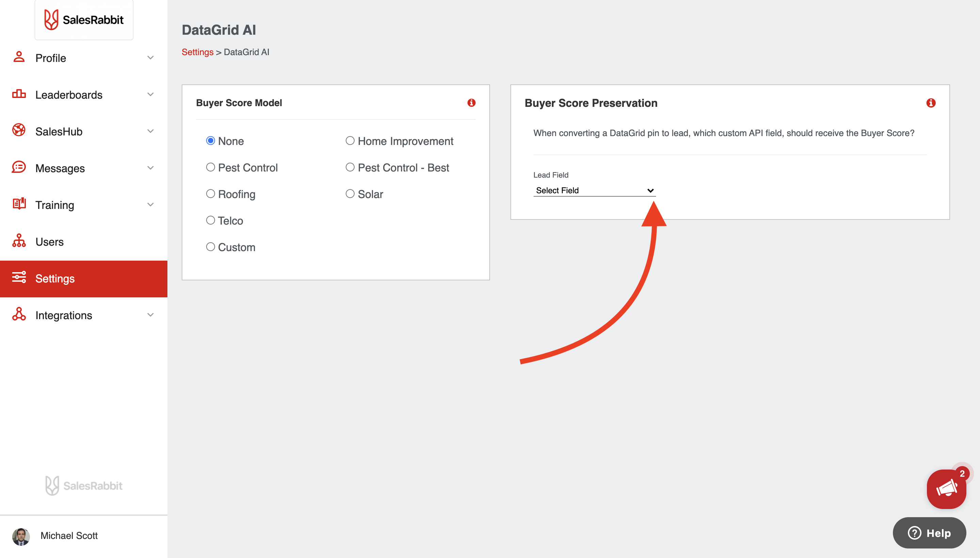Viewport: 980px width, 558px height.
Task: Click the SalesRabbit logo at top
Action: click(84, 19)
